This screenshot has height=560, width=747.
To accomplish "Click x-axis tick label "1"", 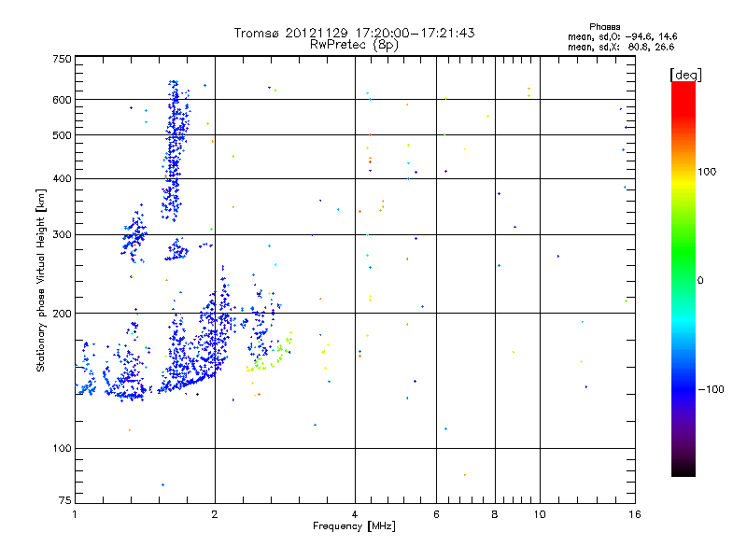I will click(x=75, y=514).
